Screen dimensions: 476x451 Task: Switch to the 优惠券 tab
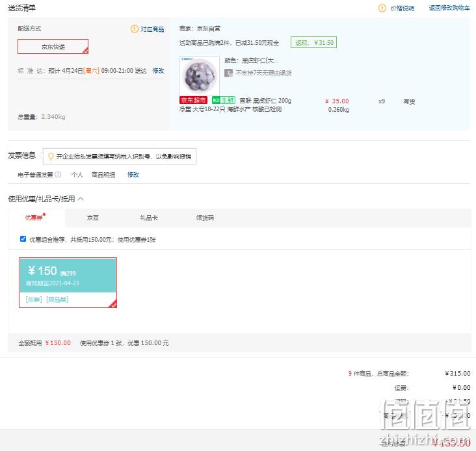tap(36, 218)
